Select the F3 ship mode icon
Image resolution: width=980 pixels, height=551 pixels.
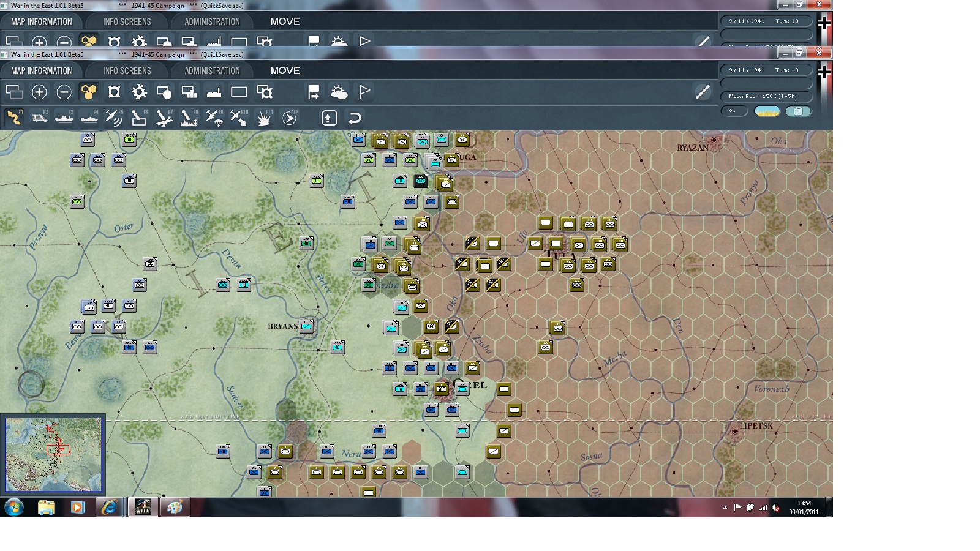click(64, 117)
